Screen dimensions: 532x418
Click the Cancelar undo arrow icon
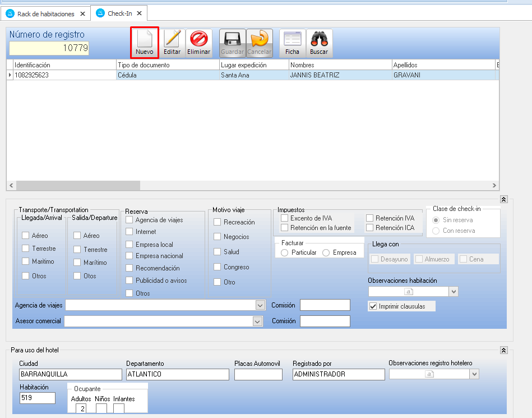(x=259, y=39)
